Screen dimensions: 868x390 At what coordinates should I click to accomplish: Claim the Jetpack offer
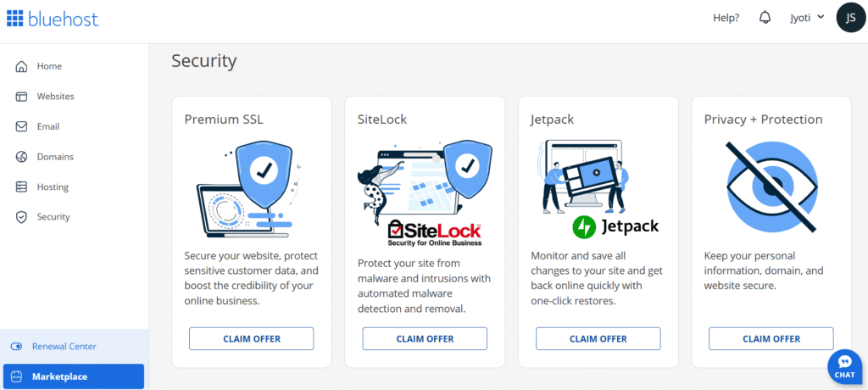click(x=598, y=338)
